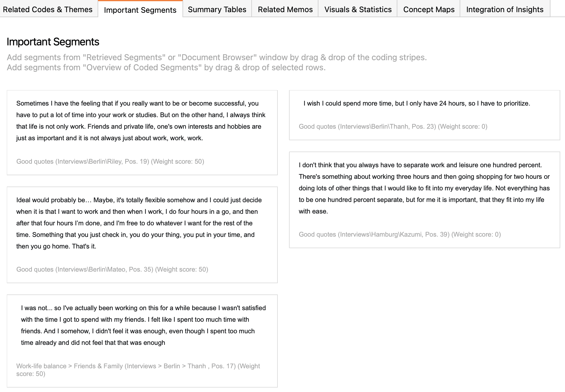Open Integration of Insights tab

coord(505,9)
